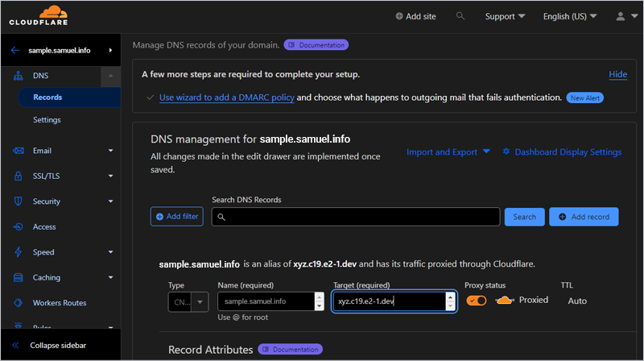Click the New Alert badge
Screen dimensions: 644x361
click(585, 98)
